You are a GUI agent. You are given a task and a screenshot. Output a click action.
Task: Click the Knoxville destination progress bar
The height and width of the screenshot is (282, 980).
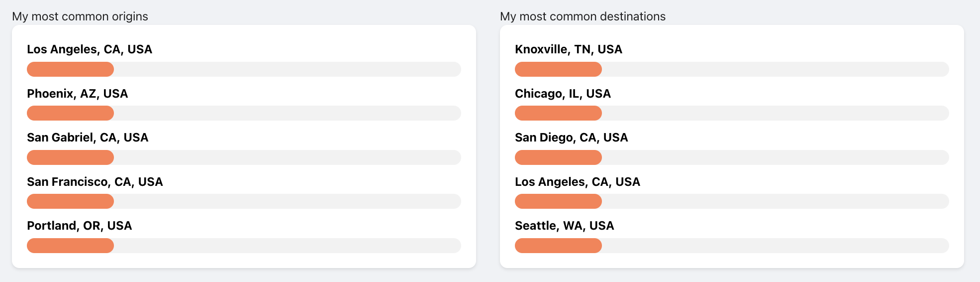732,69
